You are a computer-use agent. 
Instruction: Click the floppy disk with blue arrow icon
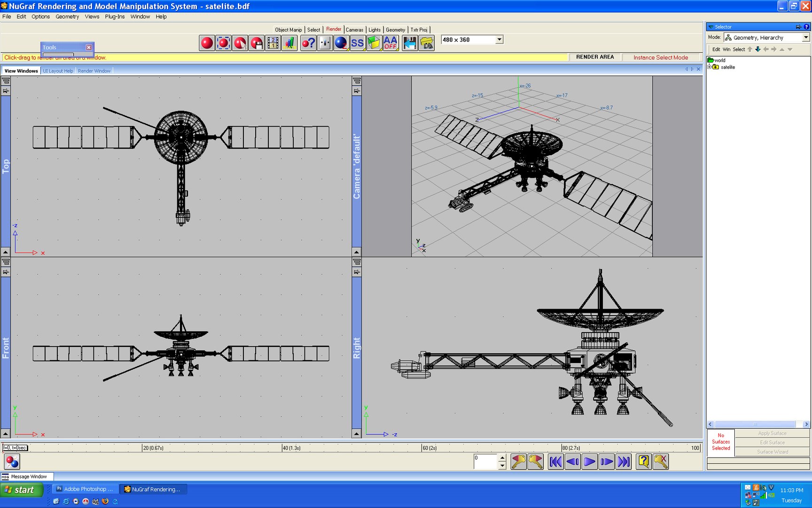(410, 43)
